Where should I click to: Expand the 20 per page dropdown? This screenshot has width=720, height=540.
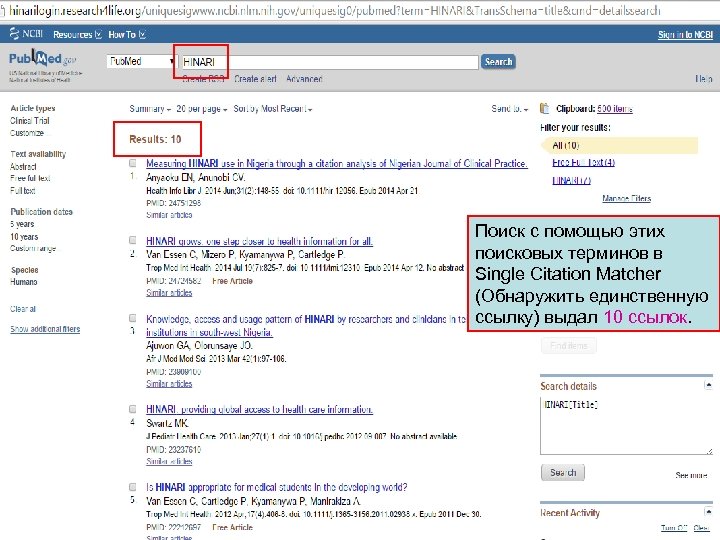(202, 109)
